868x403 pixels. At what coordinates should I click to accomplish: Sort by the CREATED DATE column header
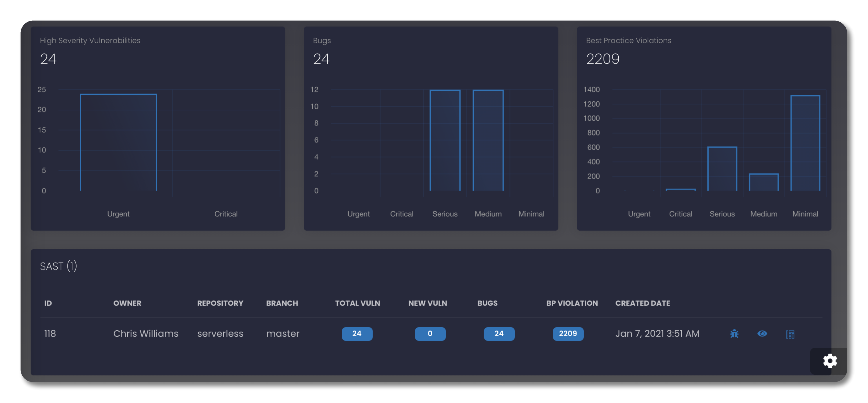pos(643,303)
